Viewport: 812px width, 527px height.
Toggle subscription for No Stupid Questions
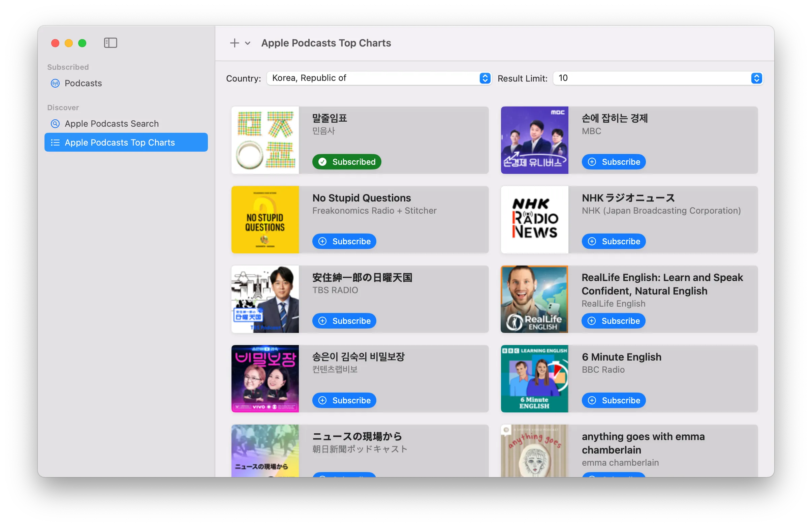344,241
